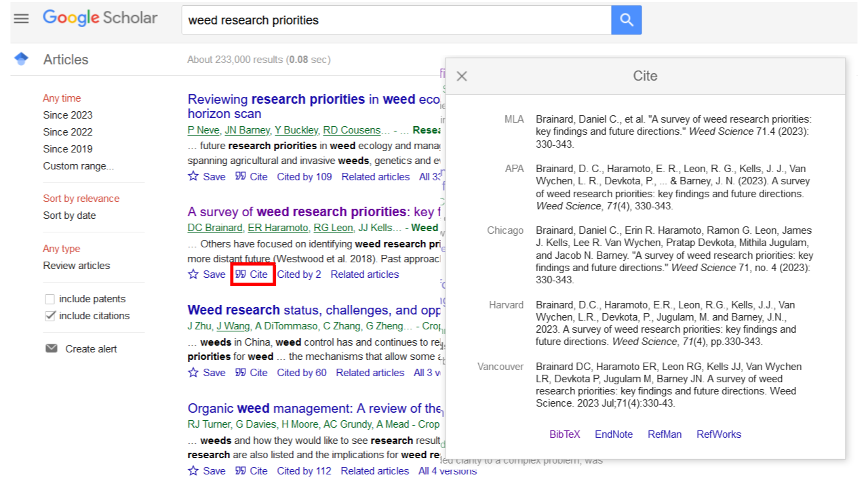868x488 pixels.
Task: Enable the include patents checkbox
Action: click(50, 299)
